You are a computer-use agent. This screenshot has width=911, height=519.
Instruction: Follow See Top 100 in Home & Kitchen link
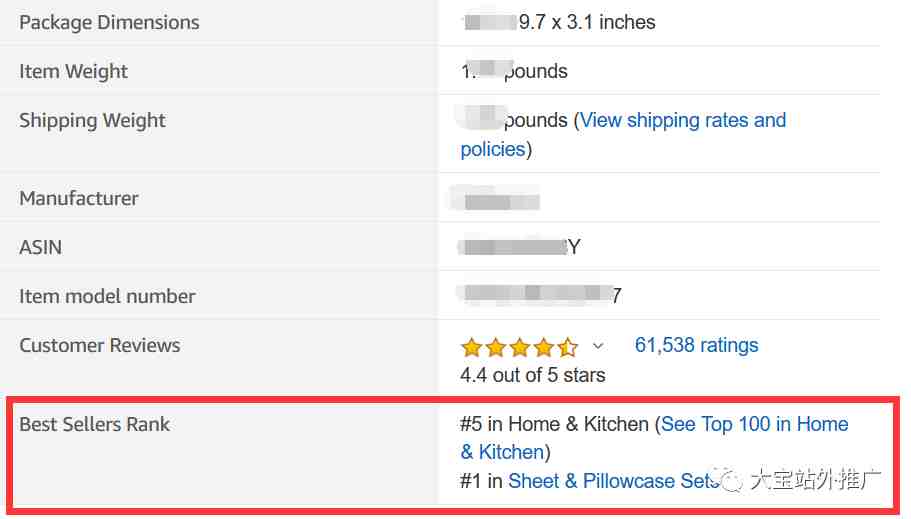[654, 438]
